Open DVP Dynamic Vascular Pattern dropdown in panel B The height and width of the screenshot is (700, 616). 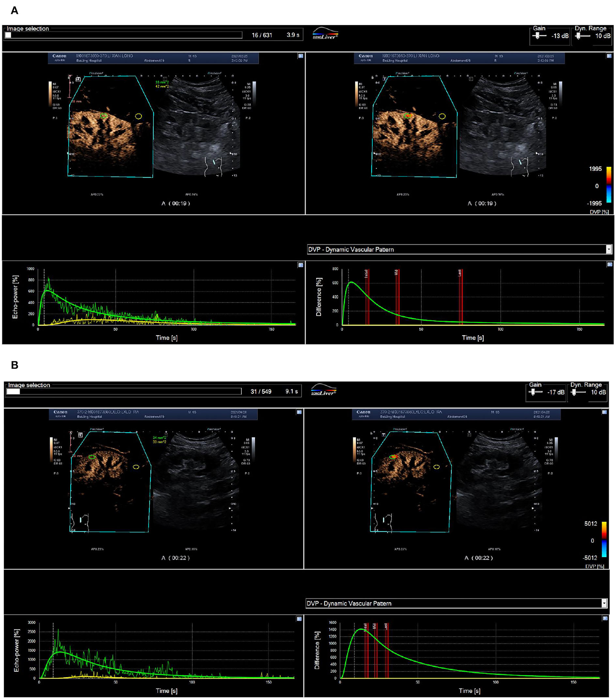(604, 603)
